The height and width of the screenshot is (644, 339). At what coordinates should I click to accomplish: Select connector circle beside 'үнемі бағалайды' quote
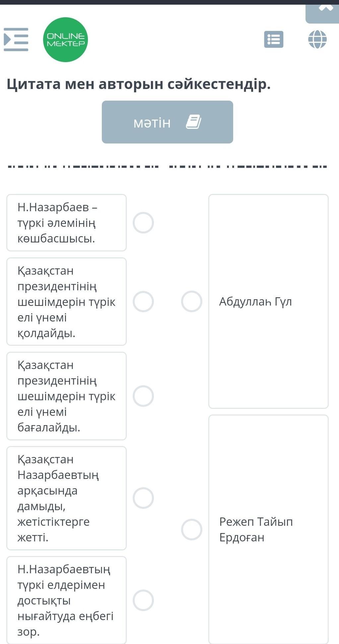point(143,396)
